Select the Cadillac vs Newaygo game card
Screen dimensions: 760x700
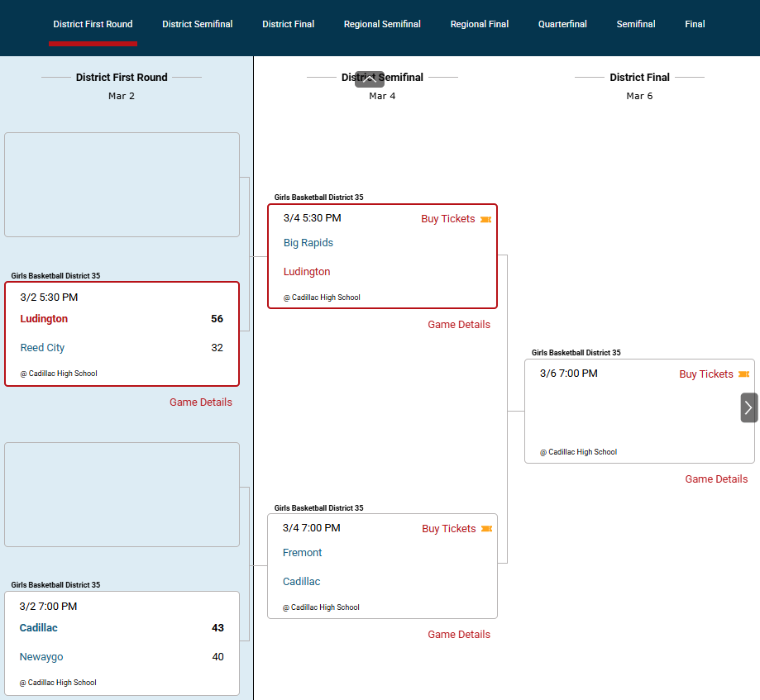tap(122, 642)
